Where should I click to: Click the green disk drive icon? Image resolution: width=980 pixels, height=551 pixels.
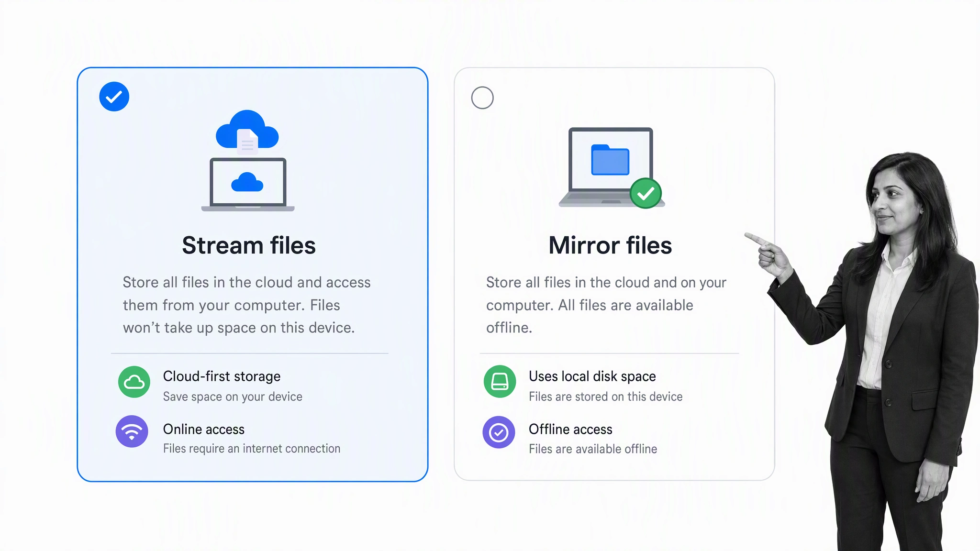tap(500, 382)
